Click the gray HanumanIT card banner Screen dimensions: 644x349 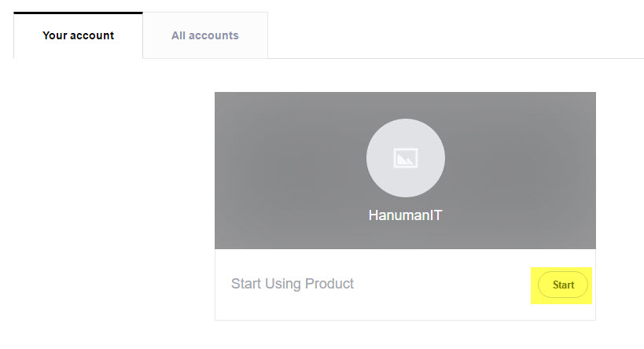[405, 171]
